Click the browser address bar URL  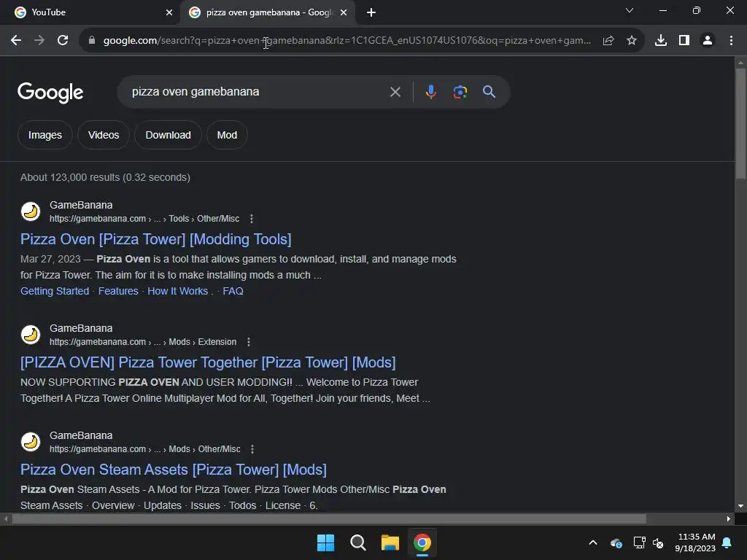(x=347, y=41)
